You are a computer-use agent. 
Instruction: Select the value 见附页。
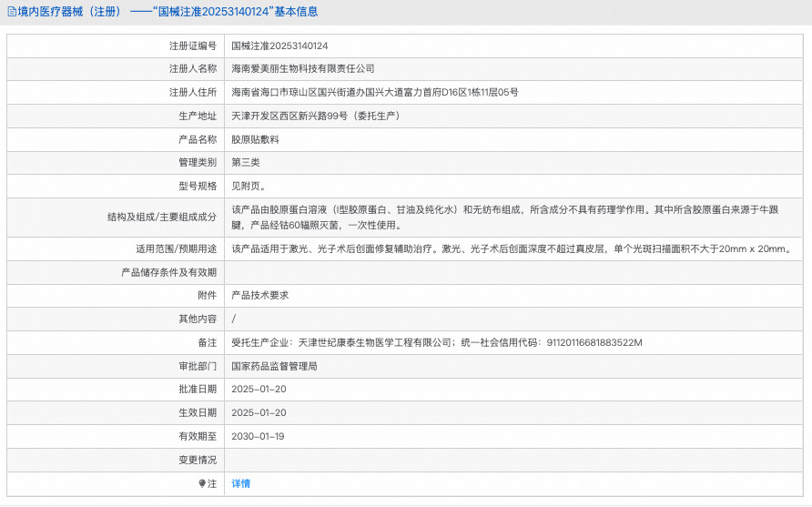click(250, 186)
